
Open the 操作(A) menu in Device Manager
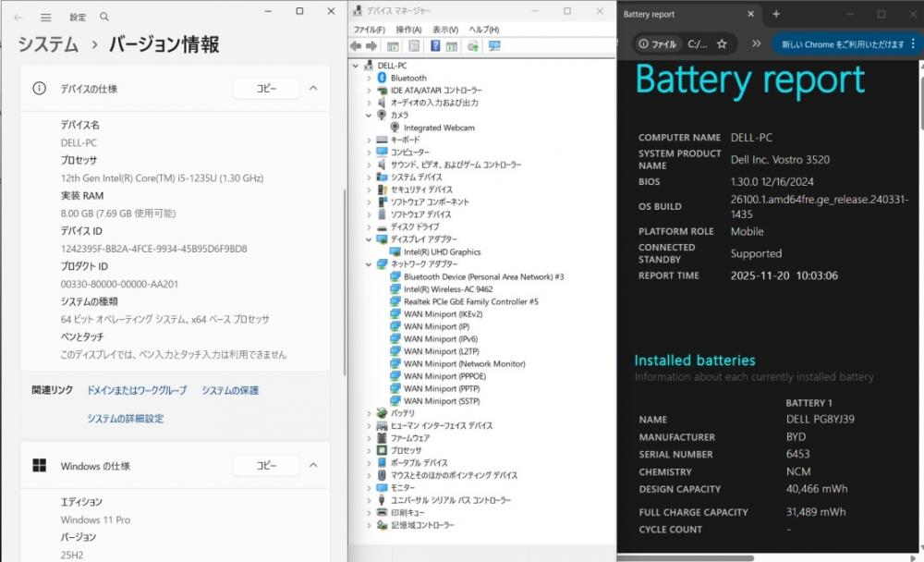click(408, 30)
